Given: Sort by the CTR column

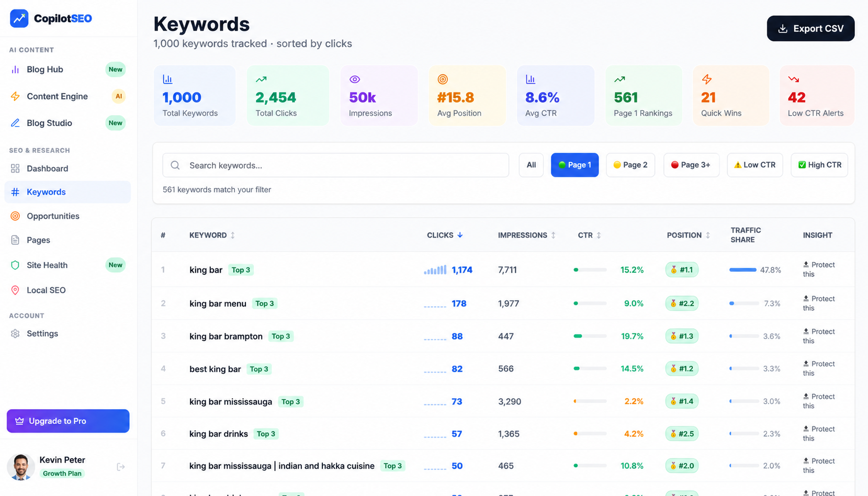Looking at the screenshot, I should (x=589, y=235).
